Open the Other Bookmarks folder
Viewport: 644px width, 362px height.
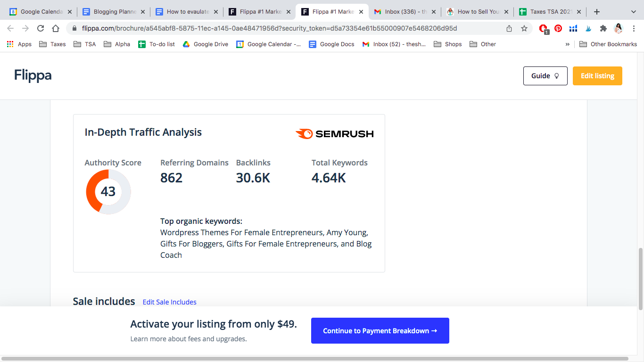(608, 44)
